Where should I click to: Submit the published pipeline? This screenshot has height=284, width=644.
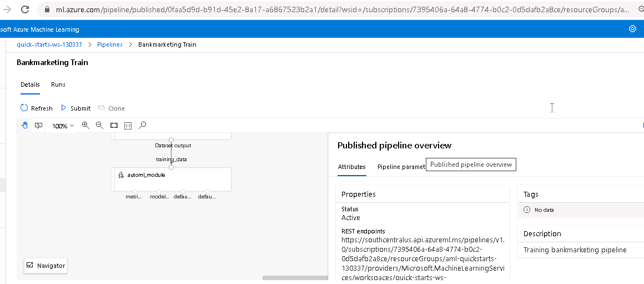[x=76, y=108]
